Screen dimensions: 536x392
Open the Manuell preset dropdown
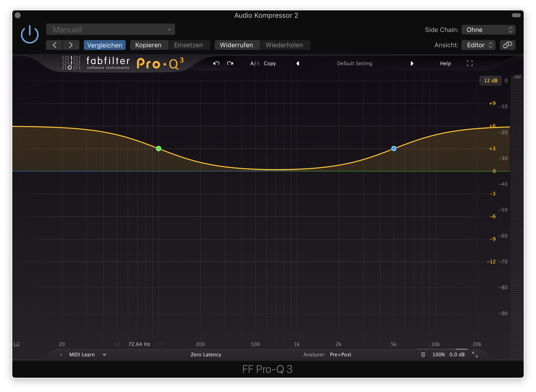(111, 30)
